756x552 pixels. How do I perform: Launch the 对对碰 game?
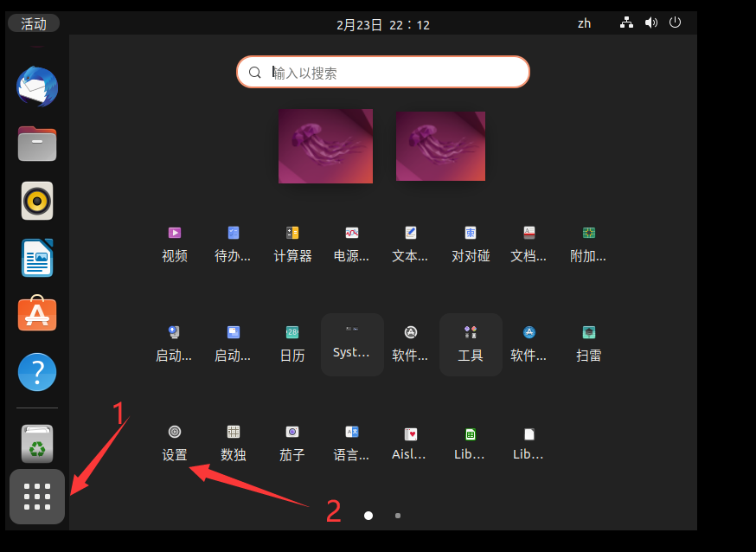coord(471,245)
